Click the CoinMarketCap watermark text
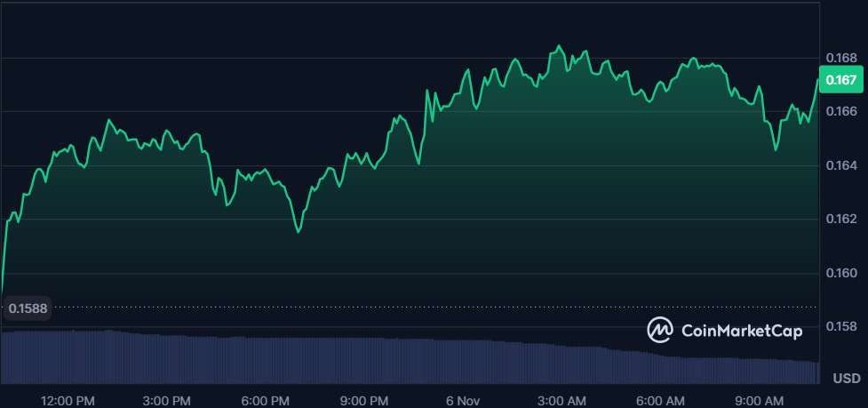The width and height of the screenshot is (868, 408). pyautogui.click(x=741, y=331)
